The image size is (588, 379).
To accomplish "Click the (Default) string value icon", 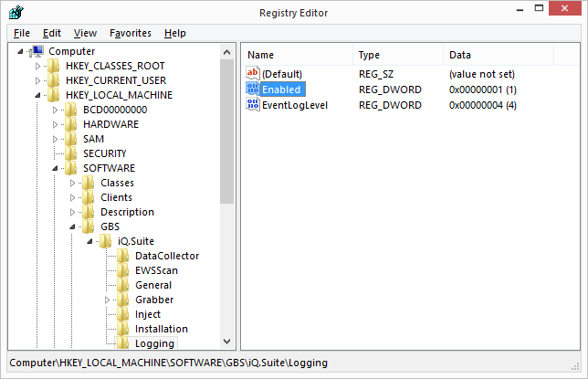I will [x=253, y=73].
